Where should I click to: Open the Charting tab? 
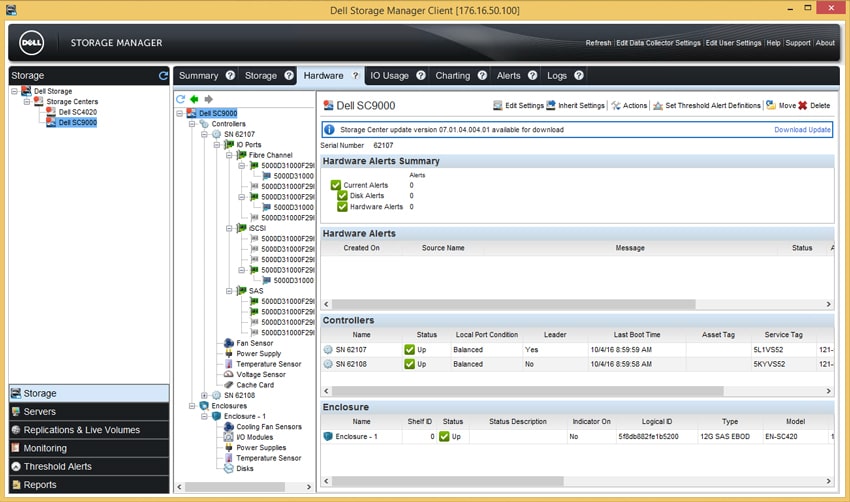[x=453, y=76]
